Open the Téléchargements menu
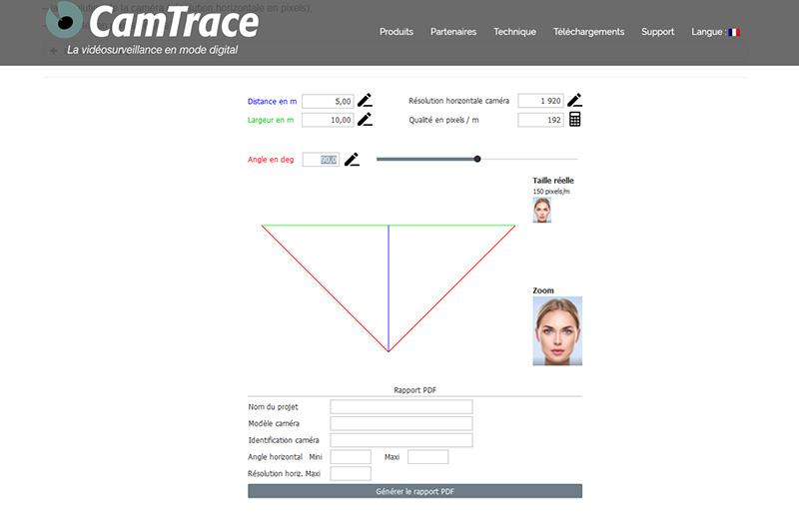 pos(588,32)
